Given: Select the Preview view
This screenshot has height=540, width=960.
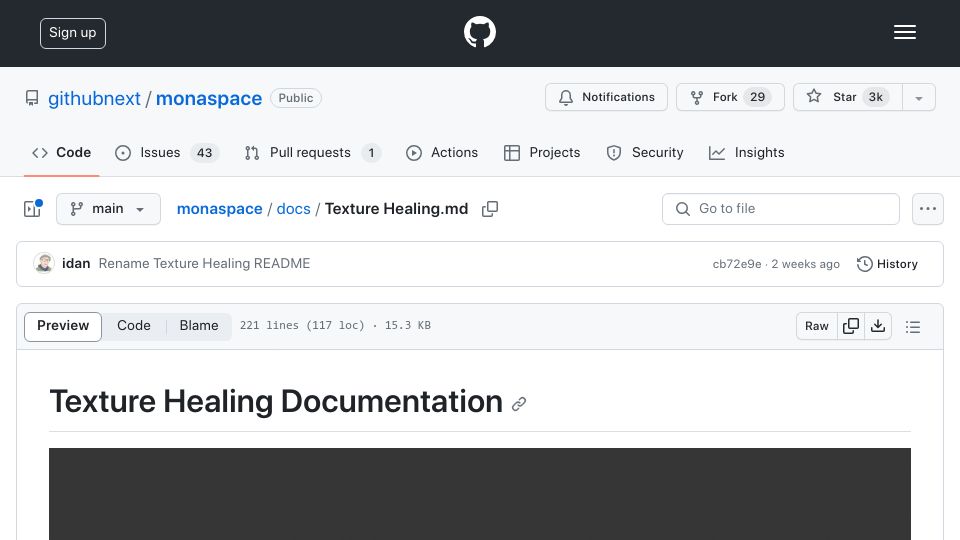Looking at the screenshot, I should [x=63, y=326].
